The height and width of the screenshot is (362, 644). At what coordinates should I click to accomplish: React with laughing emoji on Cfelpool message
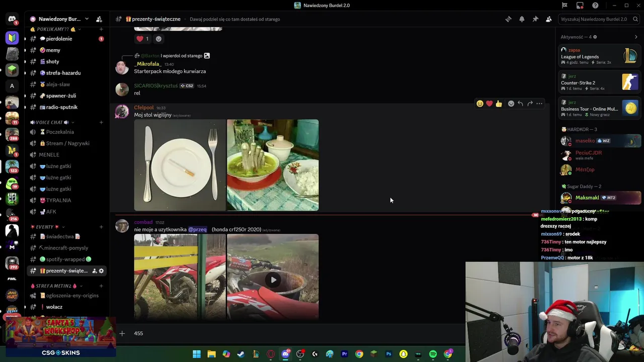480,104
